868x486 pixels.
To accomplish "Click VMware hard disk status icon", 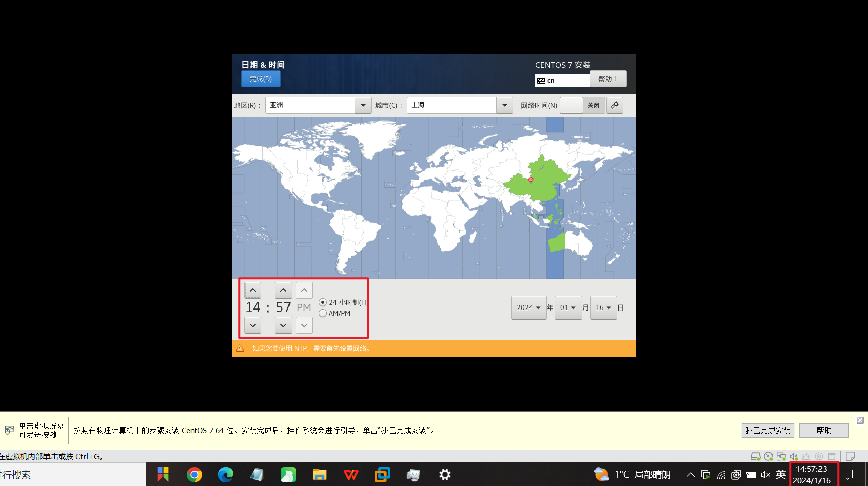I will [755, 456].
